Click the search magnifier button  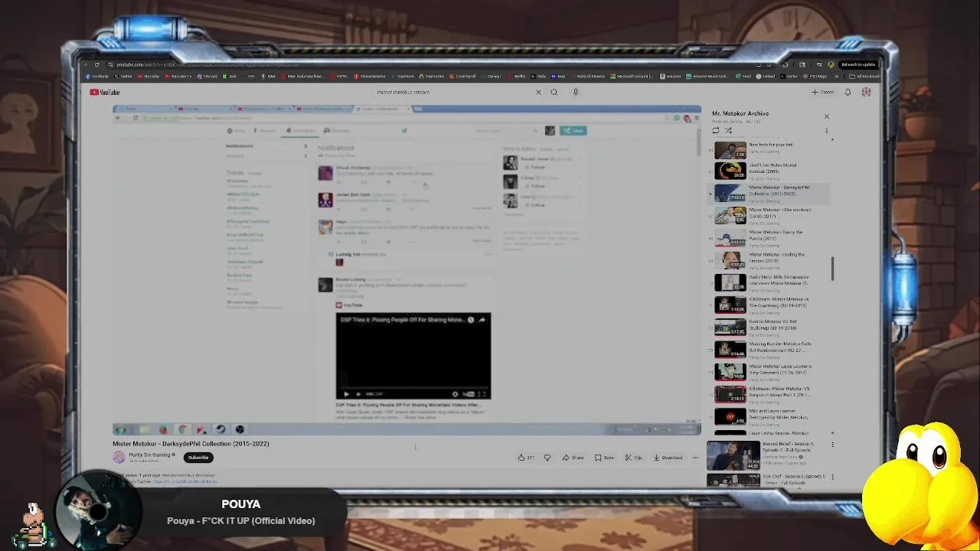click(x=554, y=92)
